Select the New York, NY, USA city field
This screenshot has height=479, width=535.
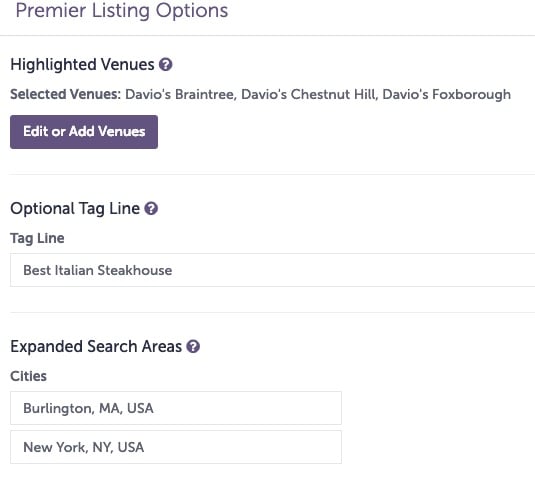click(176, 447)
